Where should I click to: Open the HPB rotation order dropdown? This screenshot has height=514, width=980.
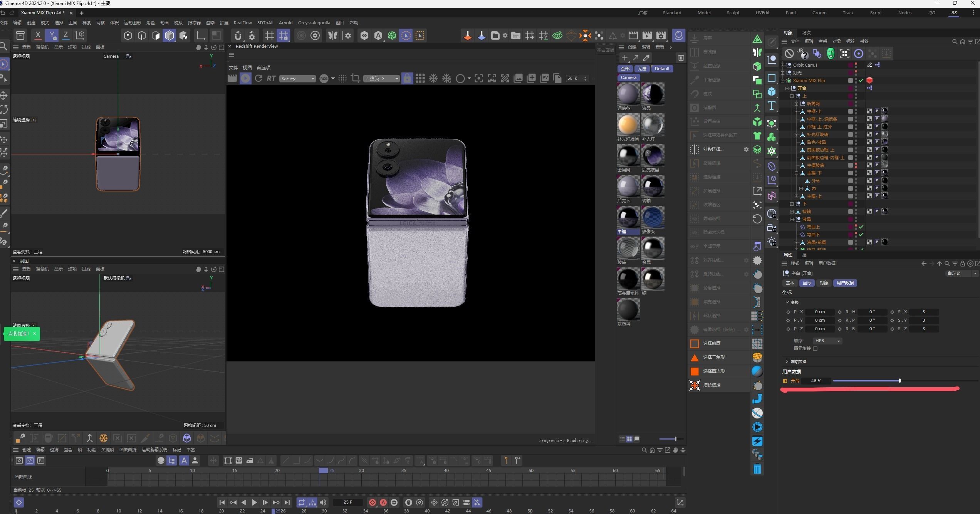[x=827, y=341]
